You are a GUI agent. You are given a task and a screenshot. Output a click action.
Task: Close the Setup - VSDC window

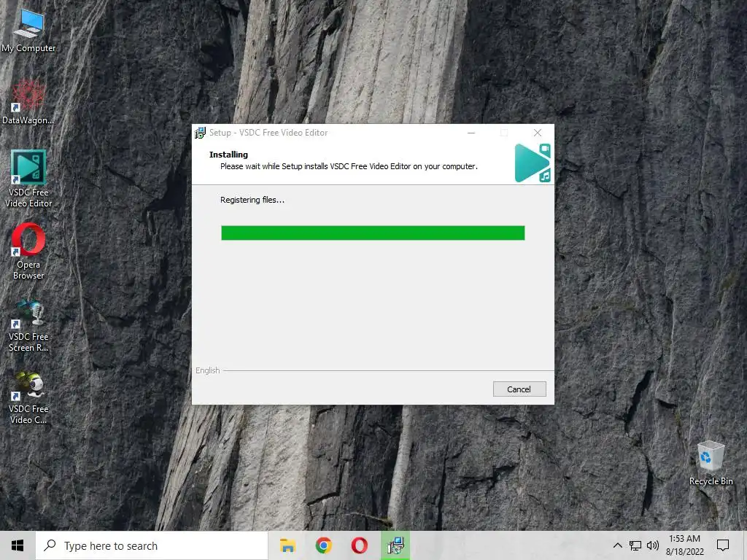pos(538,133)
